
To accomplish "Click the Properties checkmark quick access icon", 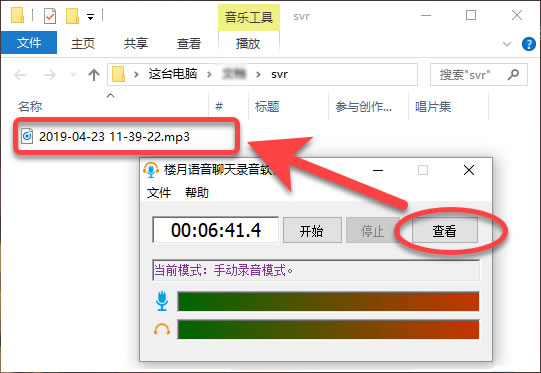I will click(x=50, y=16).
